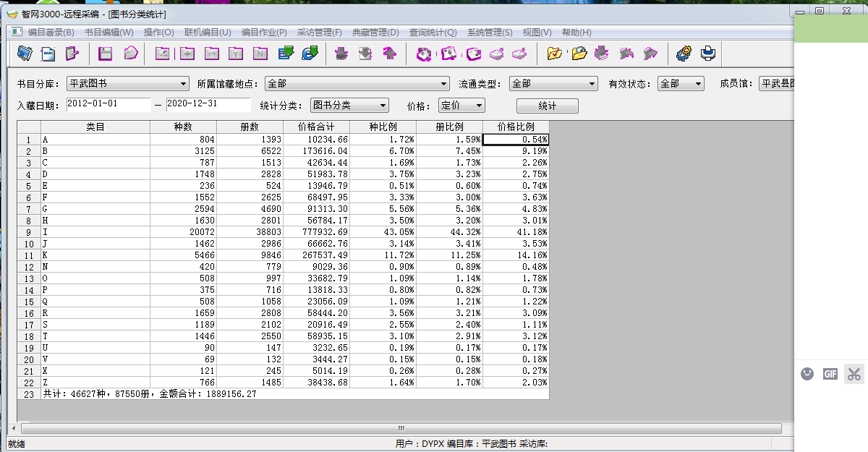Click the smiley emoji icon in side panel
The width and height of the screenshot is (868, 452).
coord(807,374)
